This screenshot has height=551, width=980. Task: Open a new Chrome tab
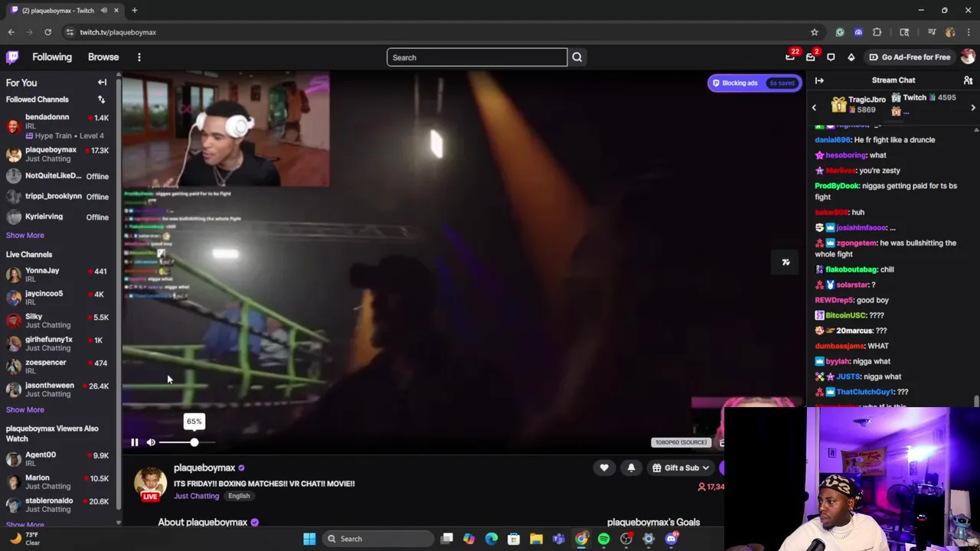coord(134,11)
